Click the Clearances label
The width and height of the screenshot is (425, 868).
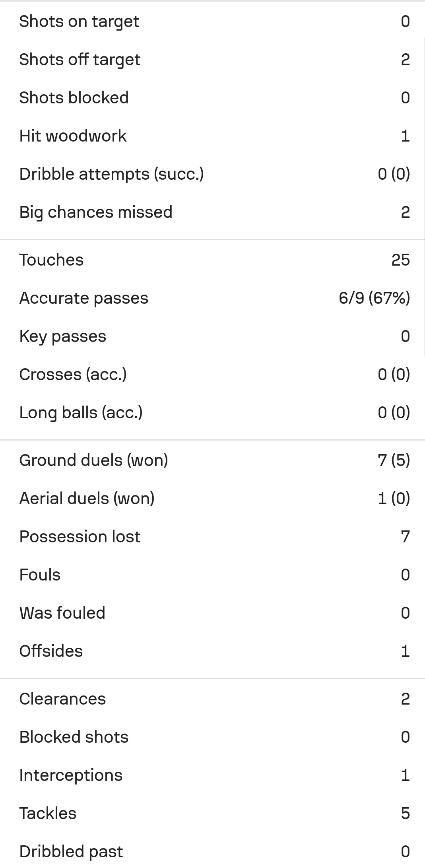62,699
